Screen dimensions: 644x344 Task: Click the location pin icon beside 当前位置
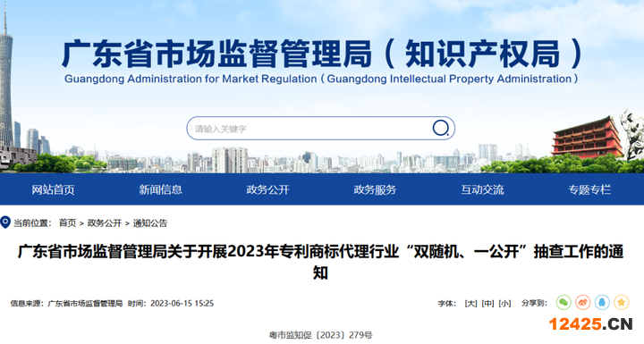(5, 222)
